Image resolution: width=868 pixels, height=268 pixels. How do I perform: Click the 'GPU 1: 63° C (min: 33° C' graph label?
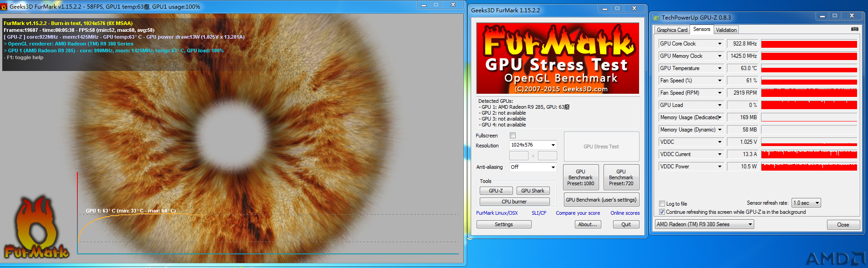tap(131, 211)
